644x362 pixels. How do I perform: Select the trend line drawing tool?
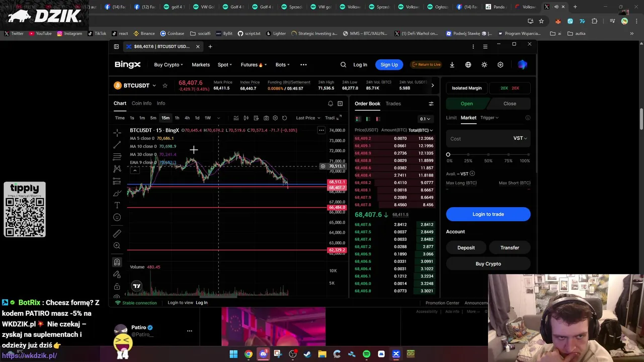tap(117, 145)
